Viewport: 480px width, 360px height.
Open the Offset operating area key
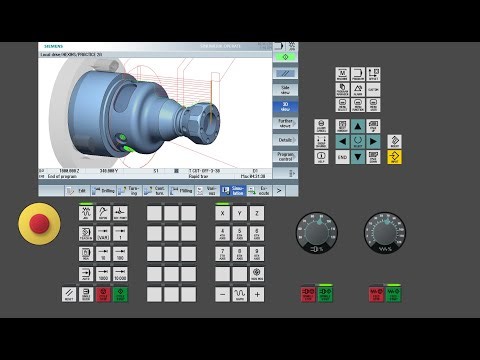tap(373, 74)
